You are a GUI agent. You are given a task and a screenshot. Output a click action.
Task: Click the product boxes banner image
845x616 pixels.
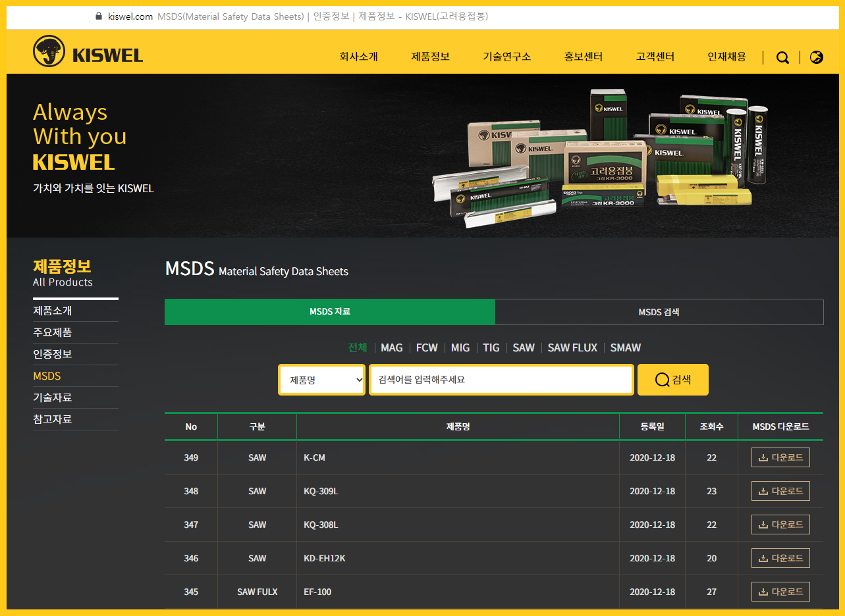pyautogui.click(x=599, y=158)
